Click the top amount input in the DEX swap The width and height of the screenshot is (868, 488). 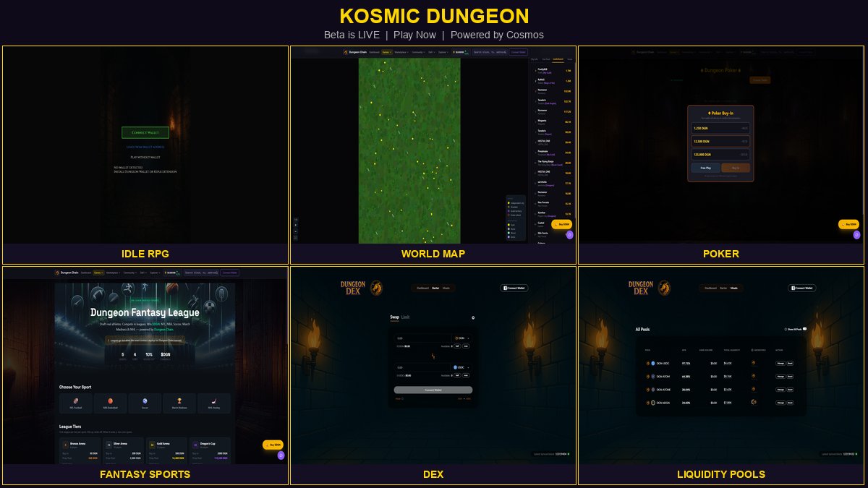pos(422,338)
